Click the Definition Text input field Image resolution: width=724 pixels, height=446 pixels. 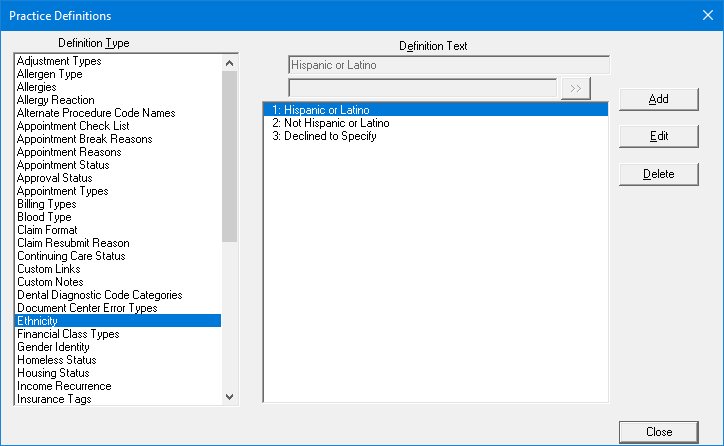click(448, 65)
